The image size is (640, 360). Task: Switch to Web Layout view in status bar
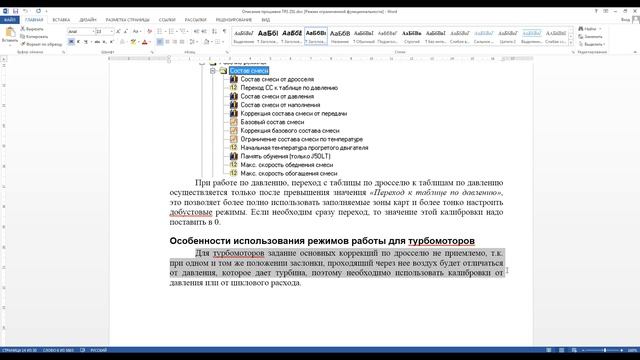pos(574,350)
